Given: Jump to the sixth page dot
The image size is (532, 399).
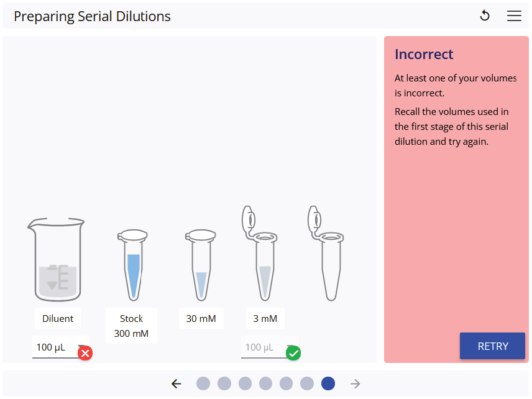Looking at the screenshot, I should click(x=307, y=383).
